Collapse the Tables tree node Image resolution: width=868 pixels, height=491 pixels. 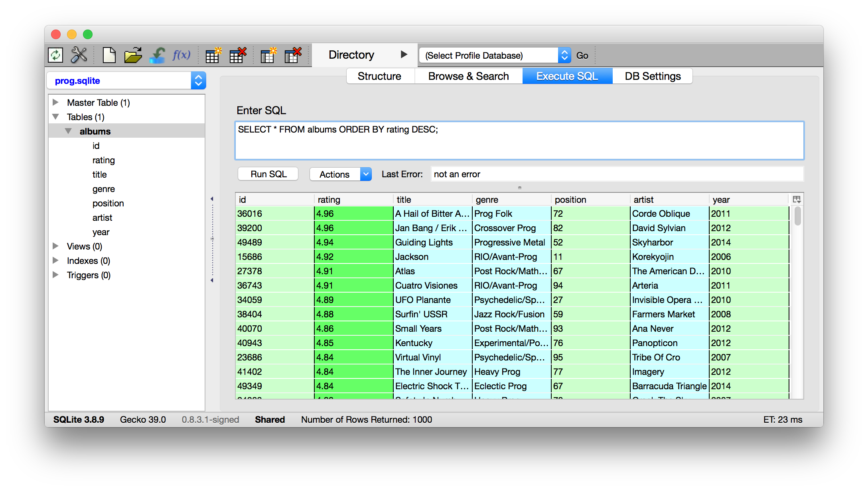(56, 117)
